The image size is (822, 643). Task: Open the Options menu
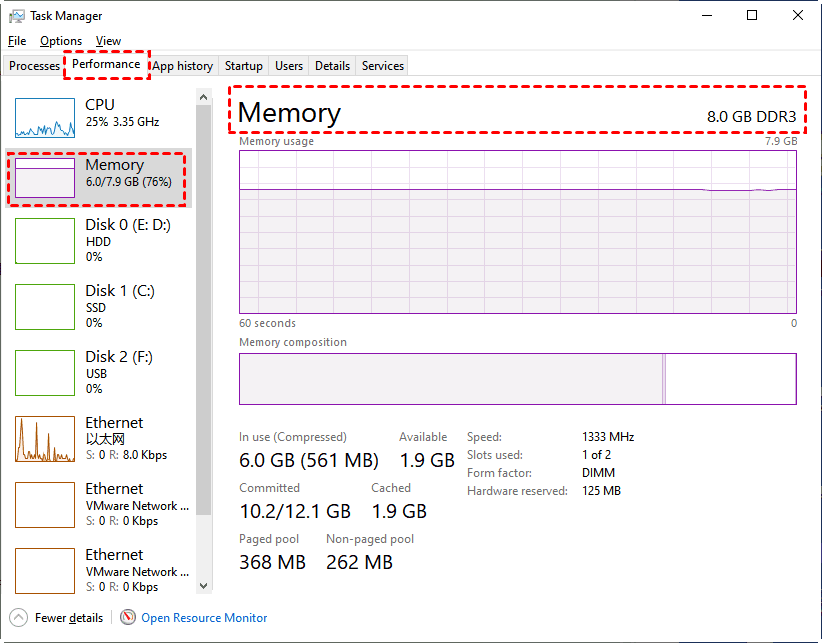[61, 41]
